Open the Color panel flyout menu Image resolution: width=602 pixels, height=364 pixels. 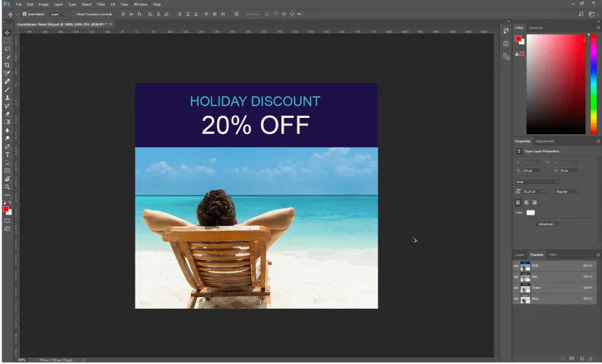pyautogui.click(x=598, y=28)
